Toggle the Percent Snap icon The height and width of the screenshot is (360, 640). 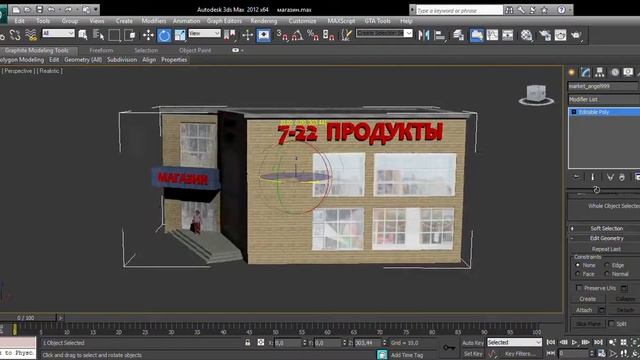[x=313, y=36]
